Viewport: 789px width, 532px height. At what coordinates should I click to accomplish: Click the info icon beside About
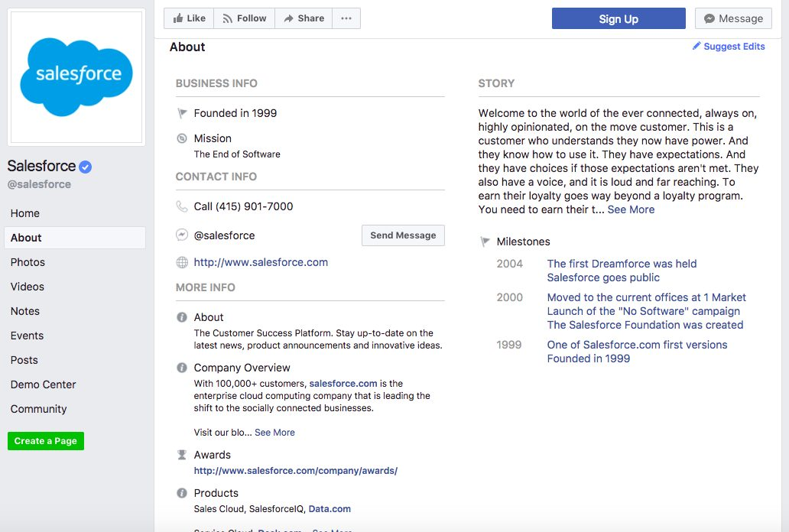[x=182, y=317]
